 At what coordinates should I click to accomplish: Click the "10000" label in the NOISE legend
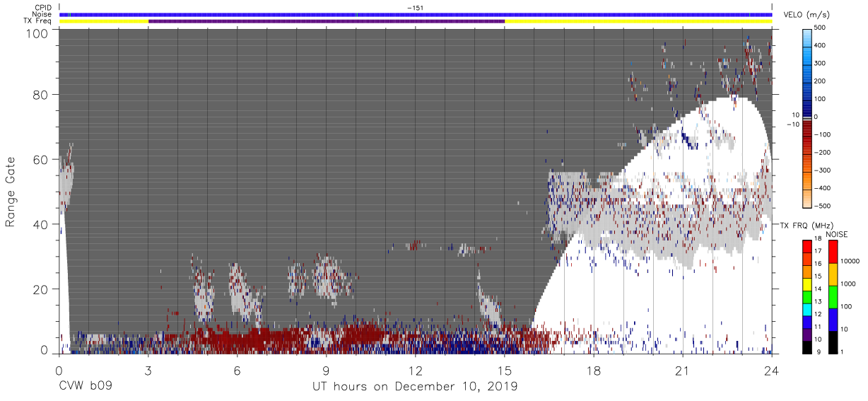850,261
